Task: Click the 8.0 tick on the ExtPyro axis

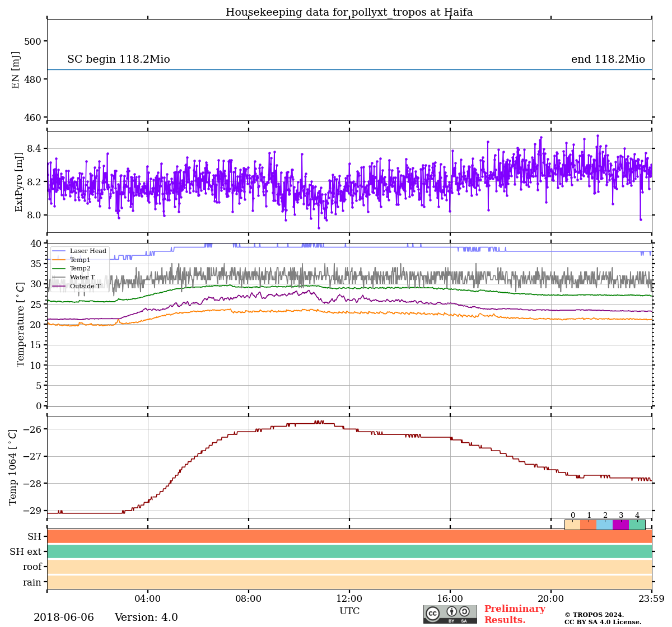Action: [34, 215]
